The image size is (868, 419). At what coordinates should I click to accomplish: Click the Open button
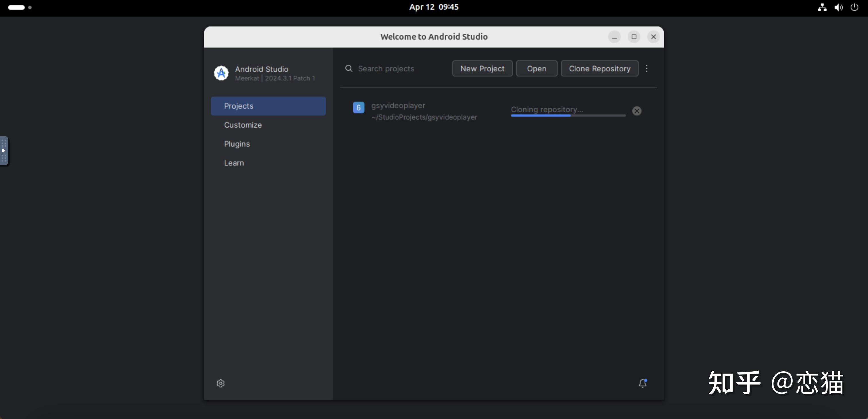click(x=536, y=68)
